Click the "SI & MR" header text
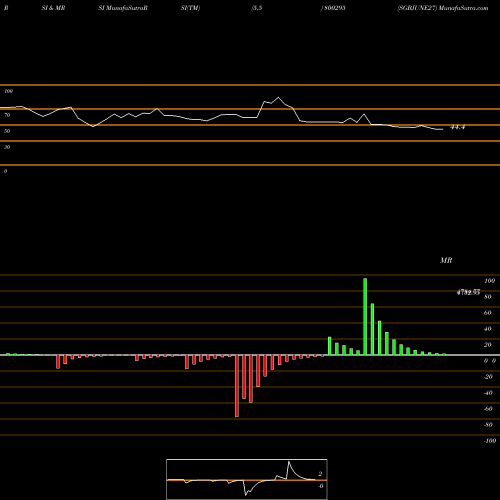 53,8
